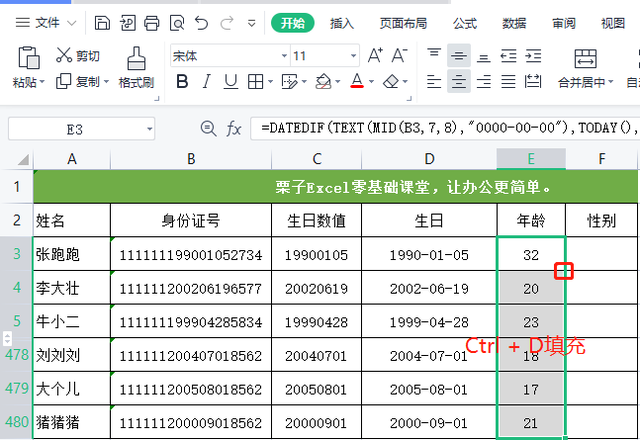Click the Save icon in quick access toolbar
The height and width of the screenshot is (440, 640).
[x=102, y=23]
